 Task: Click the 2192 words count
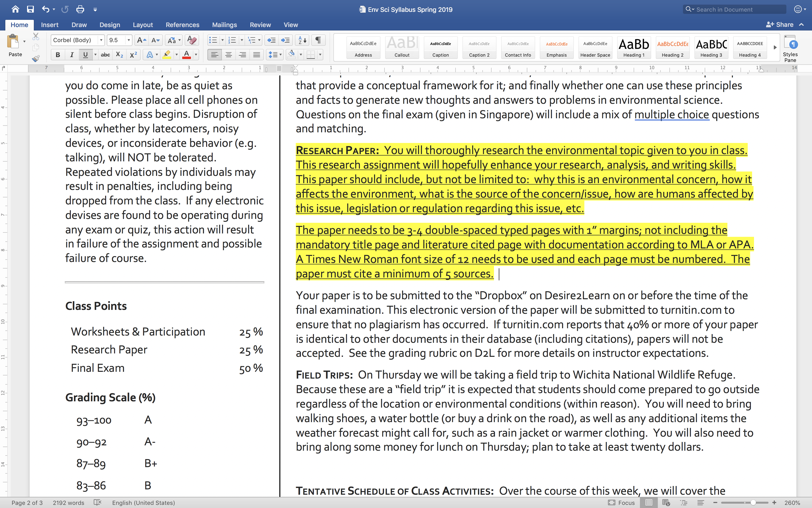coord(68,503)
